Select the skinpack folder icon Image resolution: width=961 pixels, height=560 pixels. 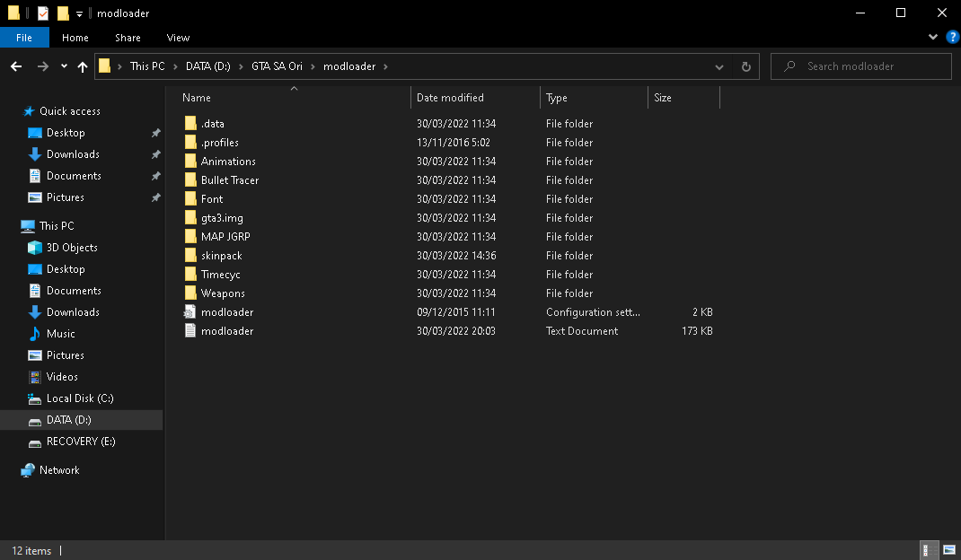190,256
